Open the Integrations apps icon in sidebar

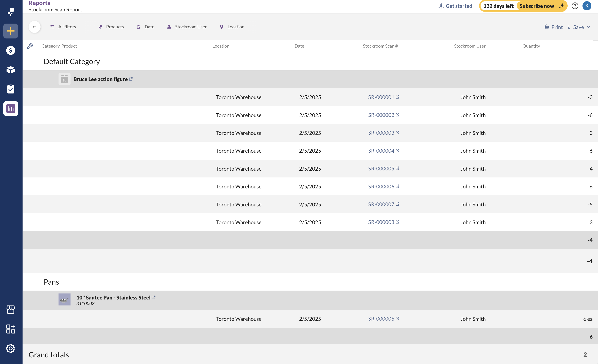click(x=11, y=329)
